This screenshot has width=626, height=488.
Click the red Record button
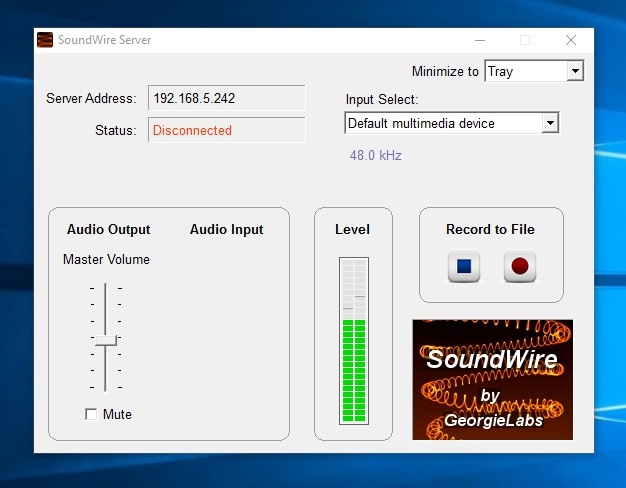tap(520, 266)
